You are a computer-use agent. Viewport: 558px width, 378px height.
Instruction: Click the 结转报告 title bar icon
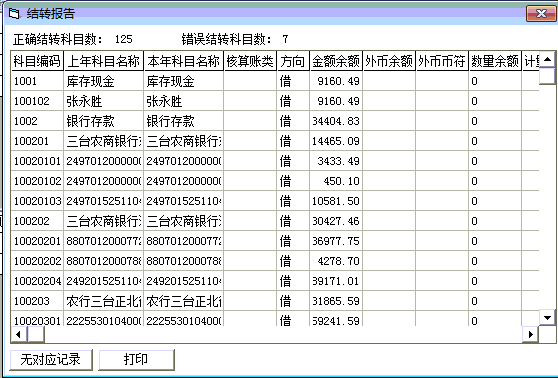click(x=14, y=14)
